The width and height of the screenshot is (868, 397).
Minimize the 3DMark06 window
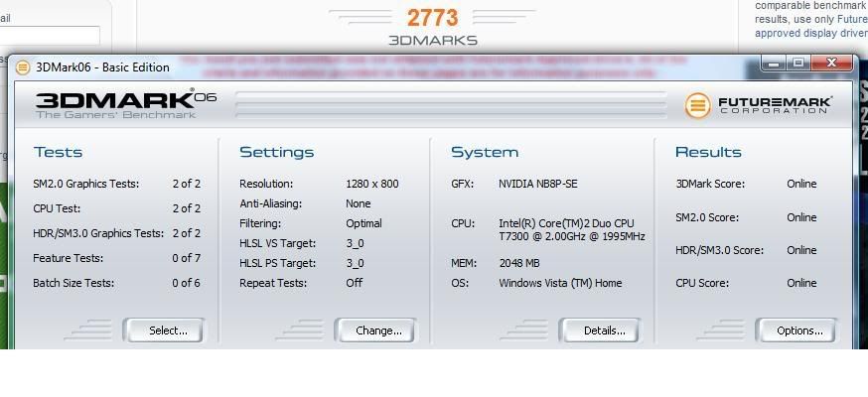click(x=774, y=64)
